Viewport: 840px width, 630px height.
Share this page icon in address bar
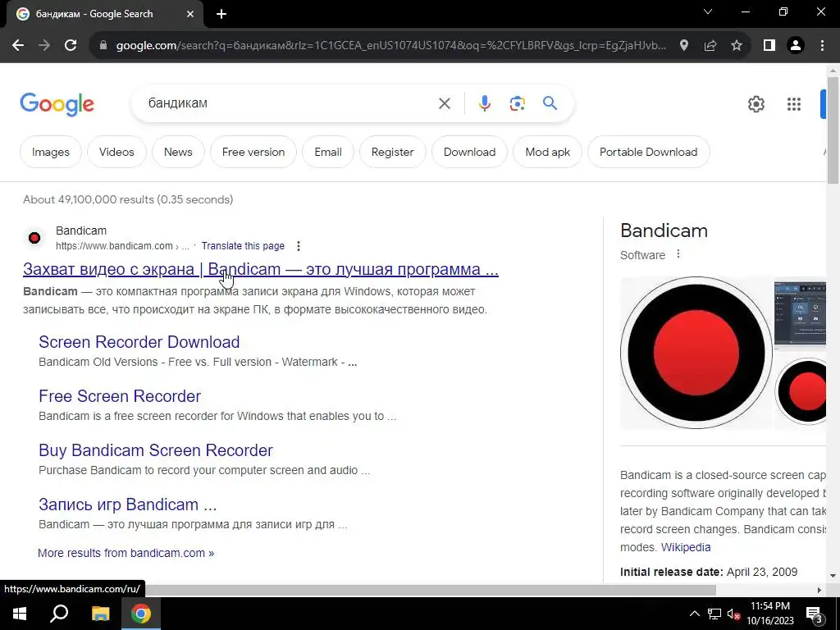tap(710, 46)
